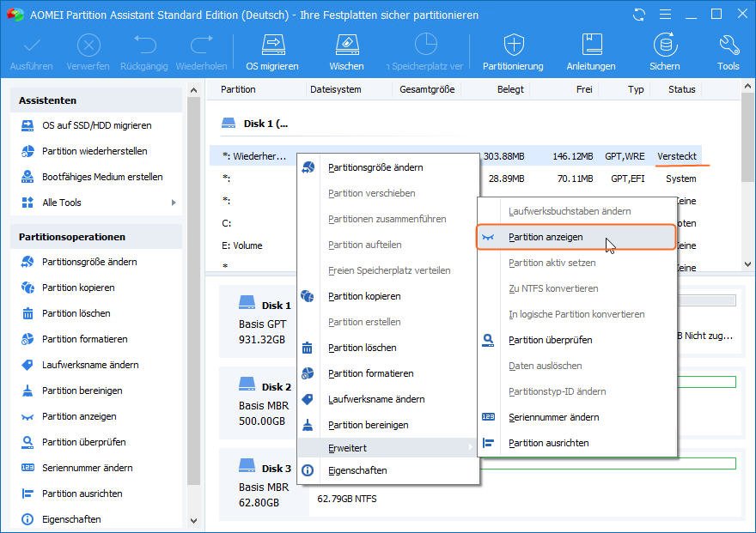Click Seriennummer ändern sidebar icon
Image resolution: width=756 pixels, height=533 pixels.
click(x=27, y=468)
